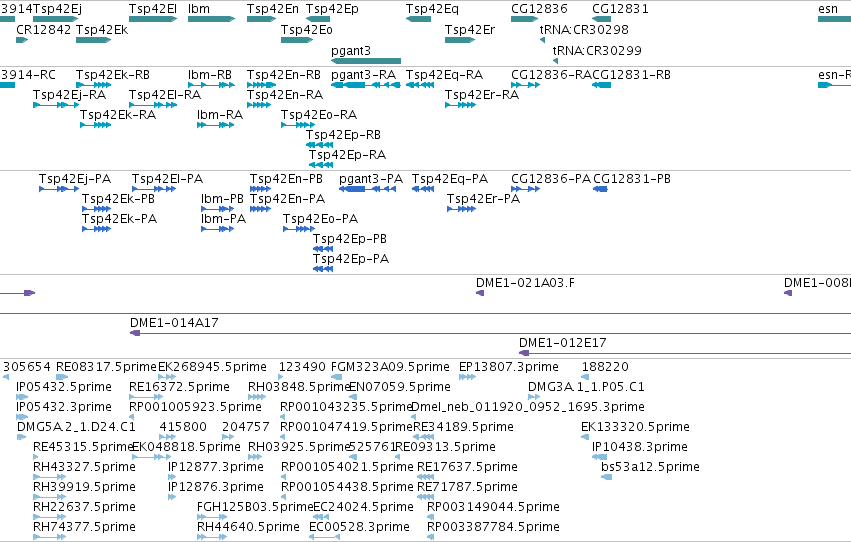The width and height of the screenshot is (851, 542).
Task: Select the Tsp42Eo-RA transcript
Action: click(x=297, y=125)
